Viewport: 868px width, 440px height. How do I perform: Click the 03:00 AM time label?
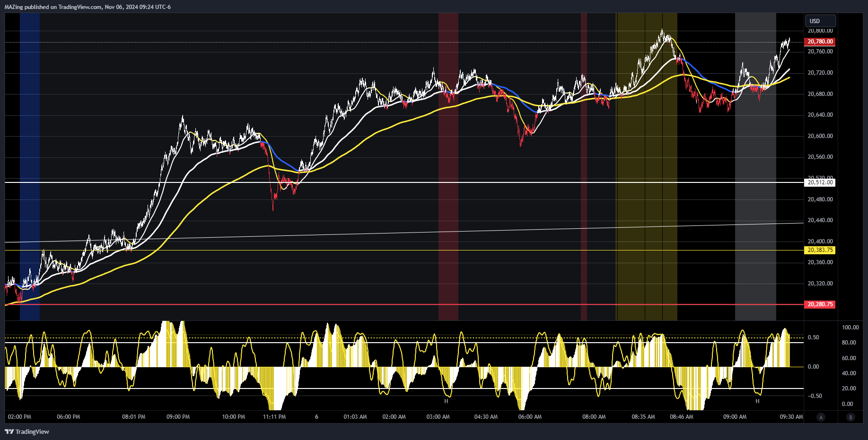438,417
